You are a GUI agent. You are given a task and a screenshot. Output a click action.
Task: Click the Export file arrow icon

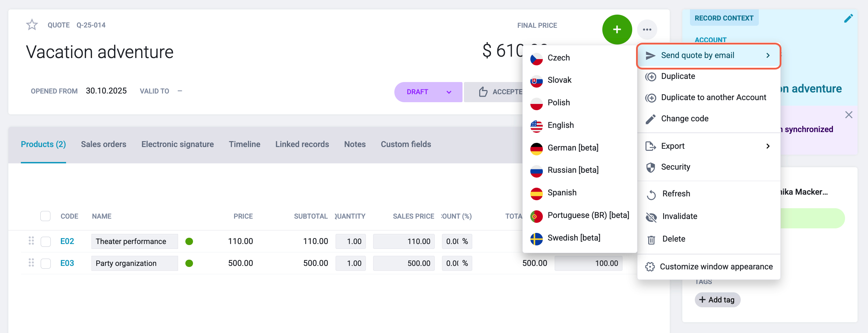coord(651,146)
